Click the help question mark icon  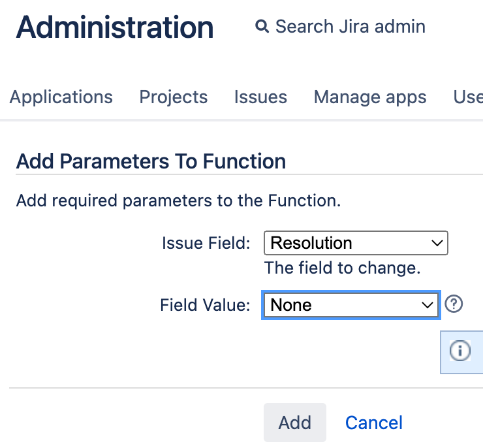click(454, 304)
